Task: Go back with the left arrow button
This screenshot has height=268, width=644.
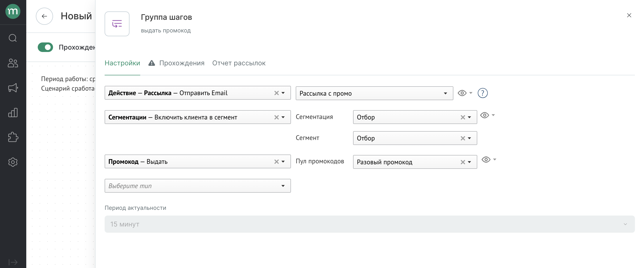Action: coord(44,16)
